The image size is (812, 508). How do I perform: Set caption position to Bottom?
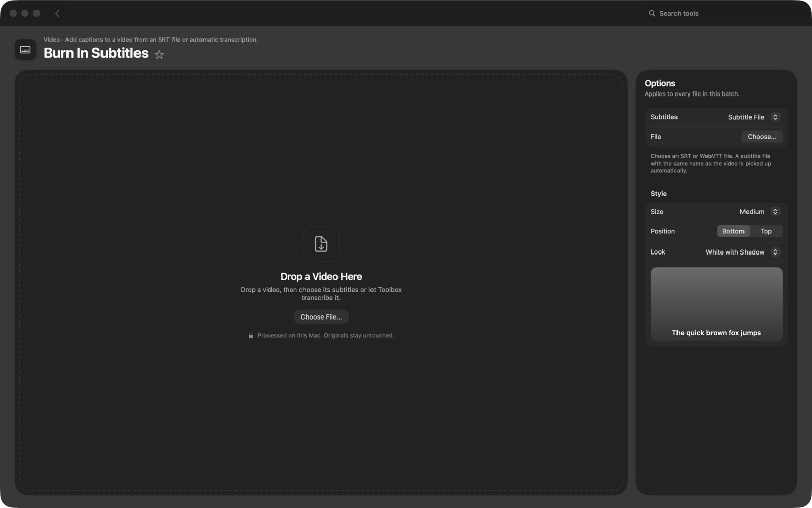733,231
